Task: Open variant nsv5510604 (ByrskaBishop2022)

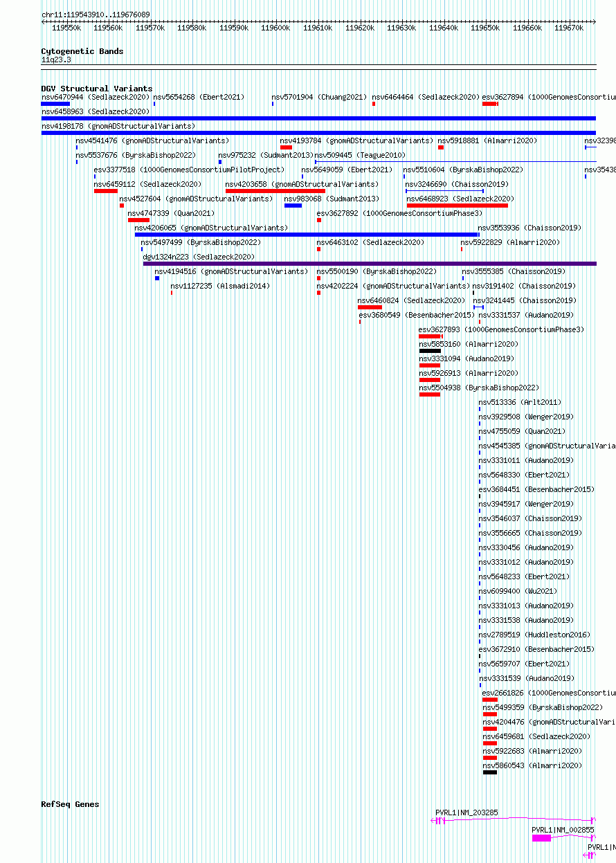Action: click(x=464, y=170)
